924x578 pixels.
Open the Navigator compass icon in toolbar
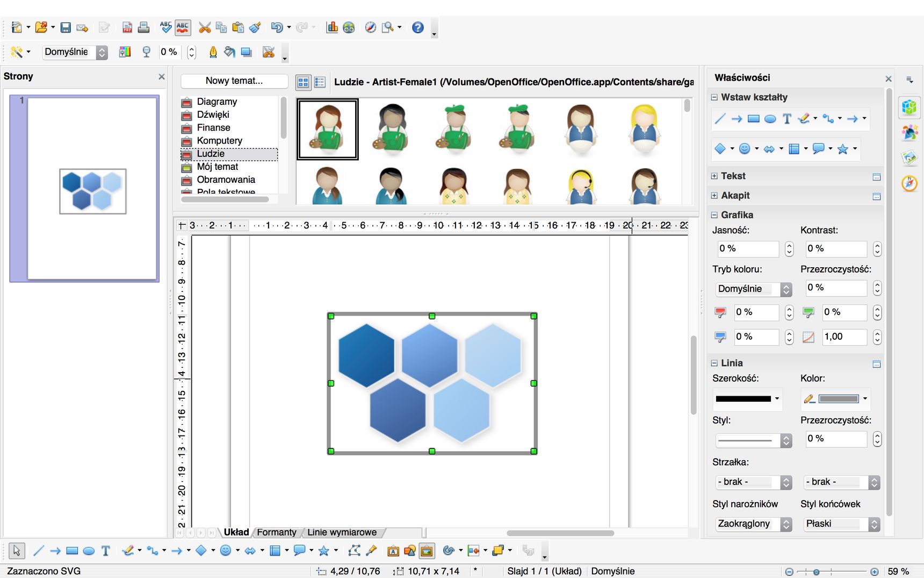pyautogui.click(x=371, y=27)
